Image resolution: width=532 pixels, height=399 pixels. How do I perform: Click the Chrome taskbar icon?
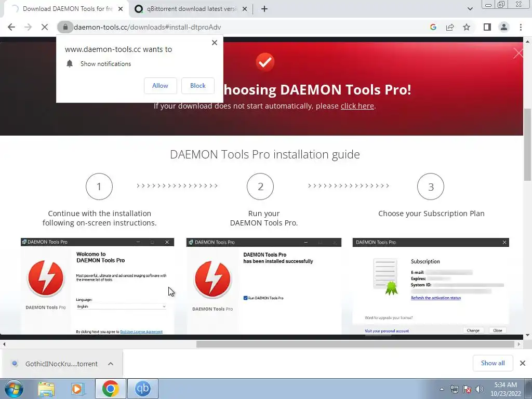(110, 389)
